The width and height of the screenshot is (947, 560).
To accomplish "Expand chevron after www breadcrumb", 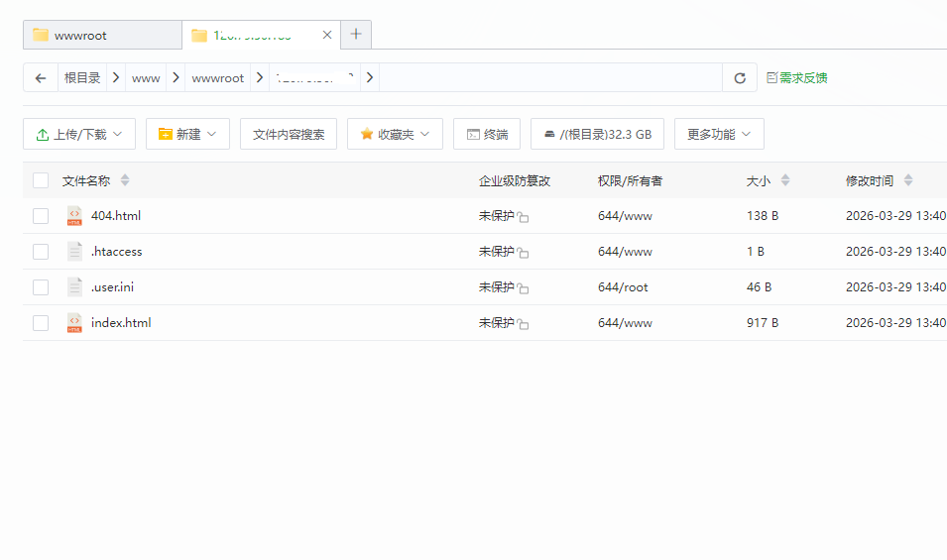I will tap(176, 78).
